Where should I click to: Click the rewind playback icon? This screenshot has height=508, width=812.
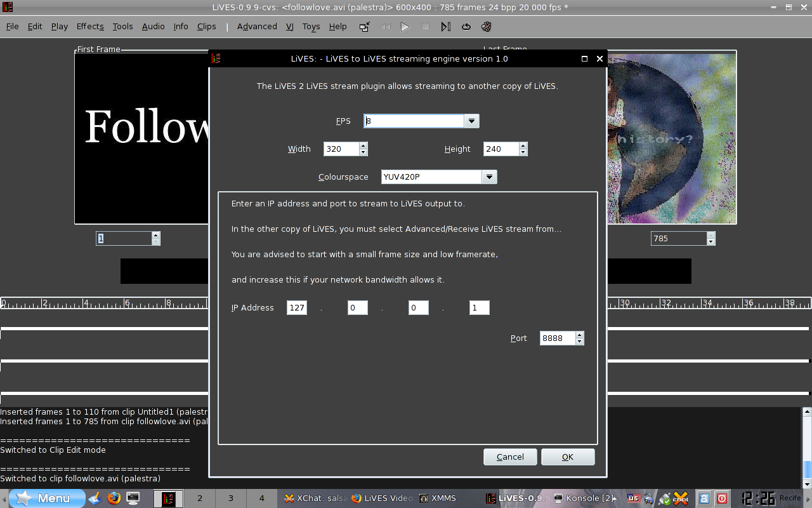(x=385, y=27)
